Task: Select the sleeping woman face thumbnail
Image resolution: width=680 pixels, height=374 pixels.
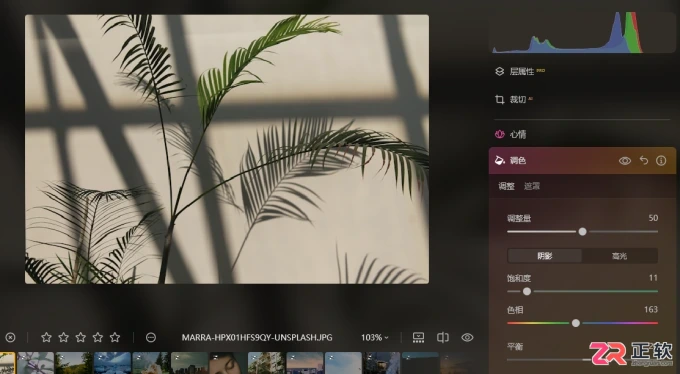Action: click(x=228, y=363)
